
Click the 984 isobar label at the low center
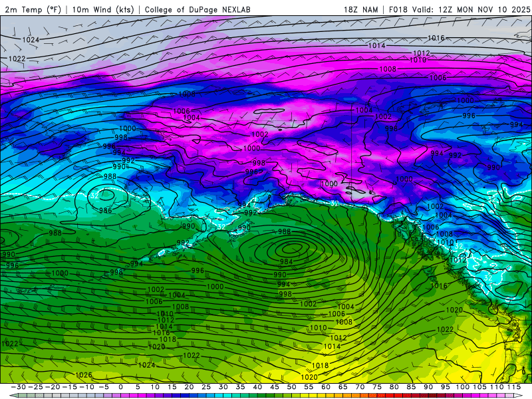click(x=287, y=261)
